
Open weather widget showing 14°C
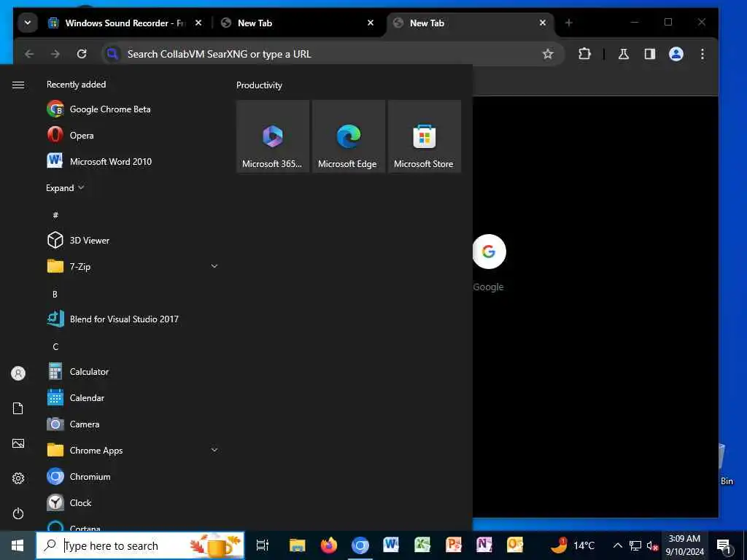pos(573,545)
